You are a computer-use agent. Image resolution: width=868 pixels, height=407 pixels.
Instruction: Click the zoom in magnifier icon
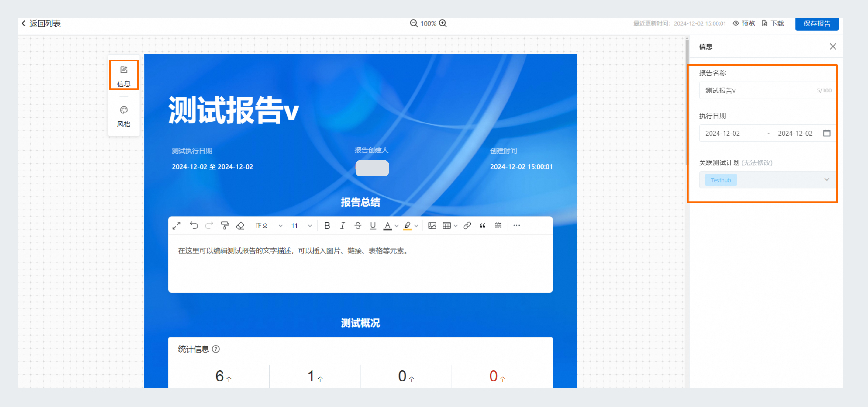coord(443,23)
